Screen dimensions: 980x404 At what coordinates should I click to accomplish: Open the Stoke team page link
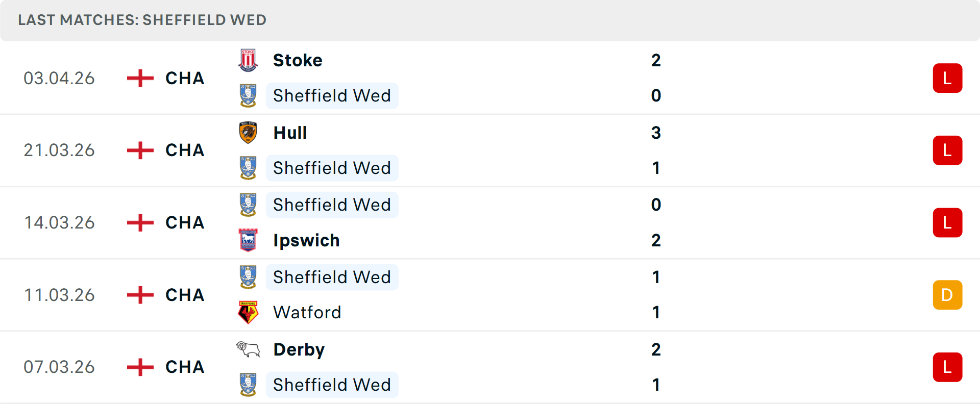click(x=298, y=60)
